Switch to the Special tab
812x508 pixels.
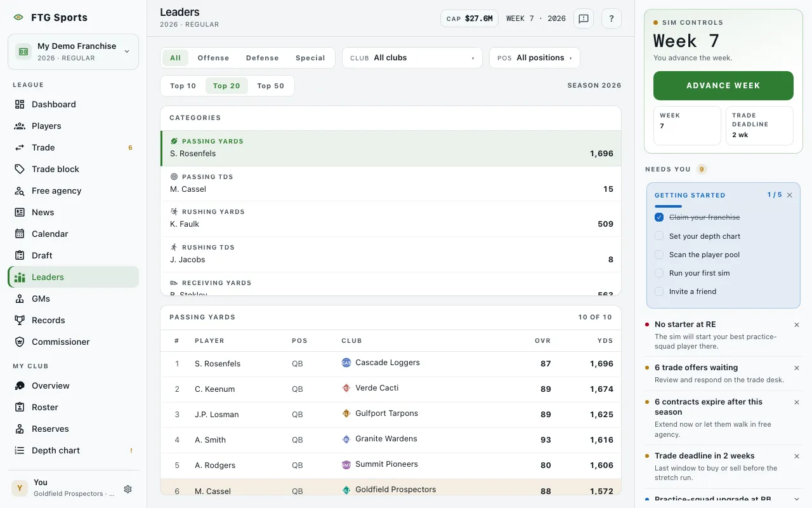pyautogui.click(x=310, y=58)
